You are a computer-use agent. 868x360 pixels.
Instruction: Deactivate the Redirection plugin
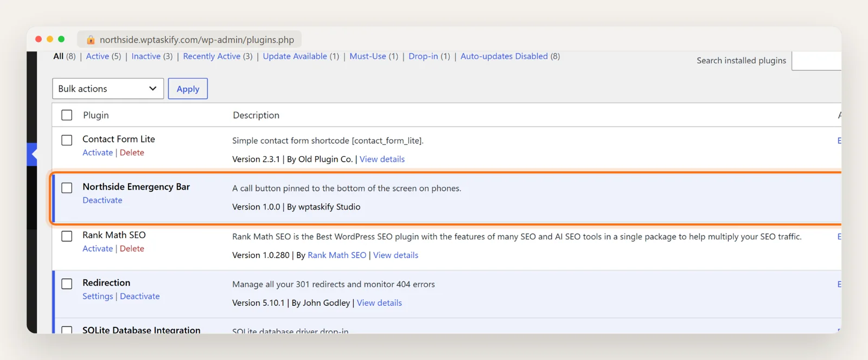140,296
